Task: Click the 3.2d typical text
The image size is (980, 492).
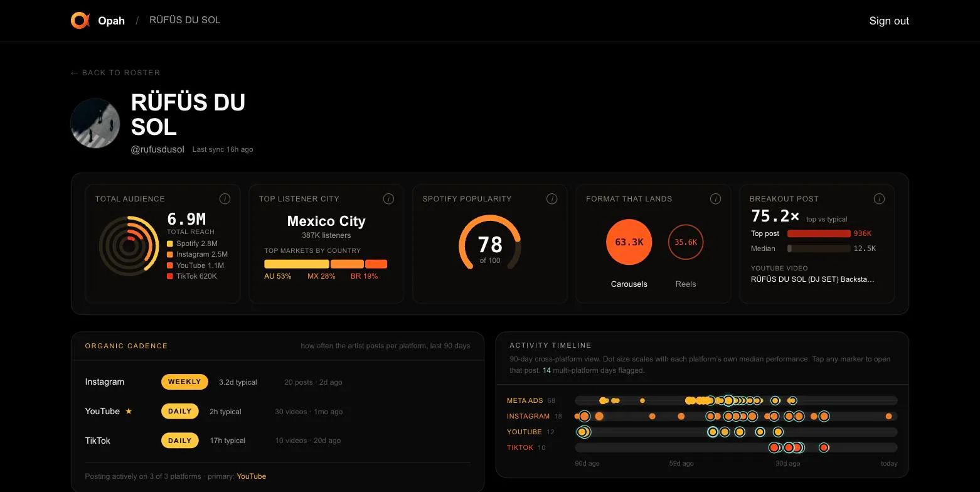Action: pos(238,382)
